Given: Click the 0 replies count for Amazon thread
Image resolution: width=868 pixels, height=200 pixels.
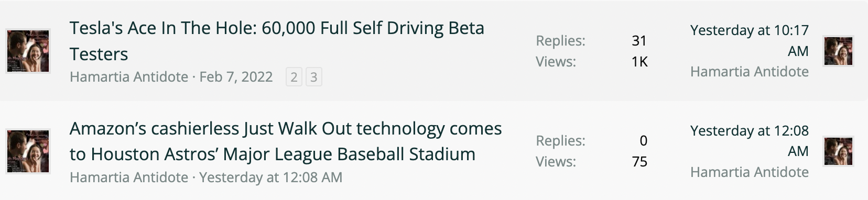Looking at the screenshot, I should 644,141.
